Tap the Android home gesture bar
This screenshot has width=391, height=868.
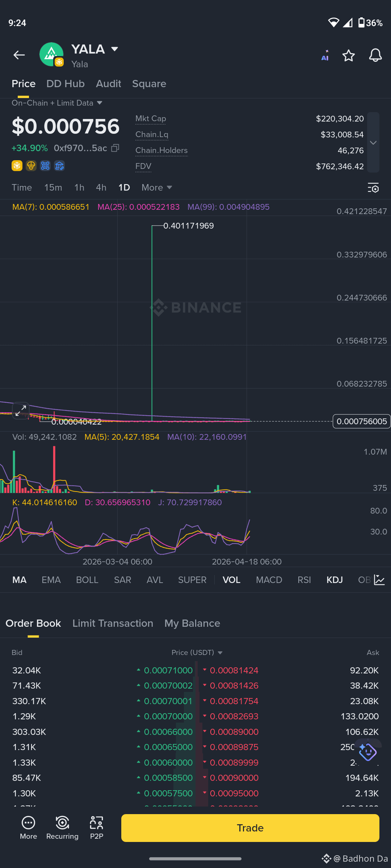tap(195, 859)
